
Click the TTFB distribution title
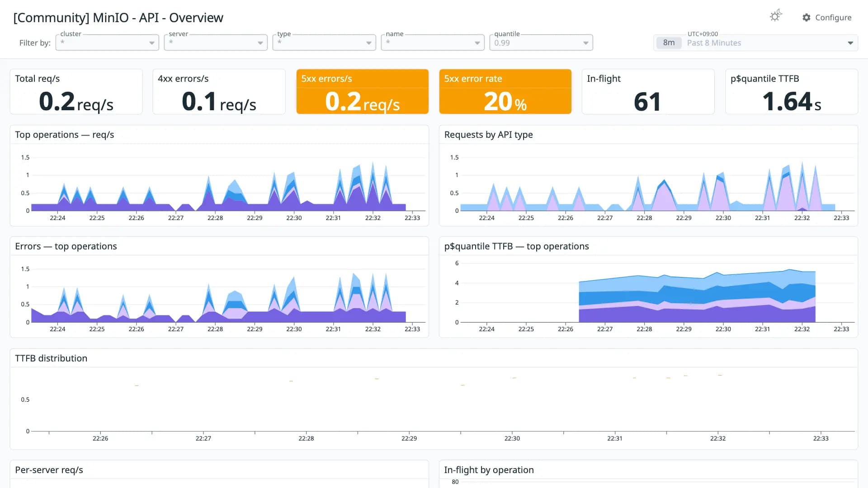(x=51, y=358)
